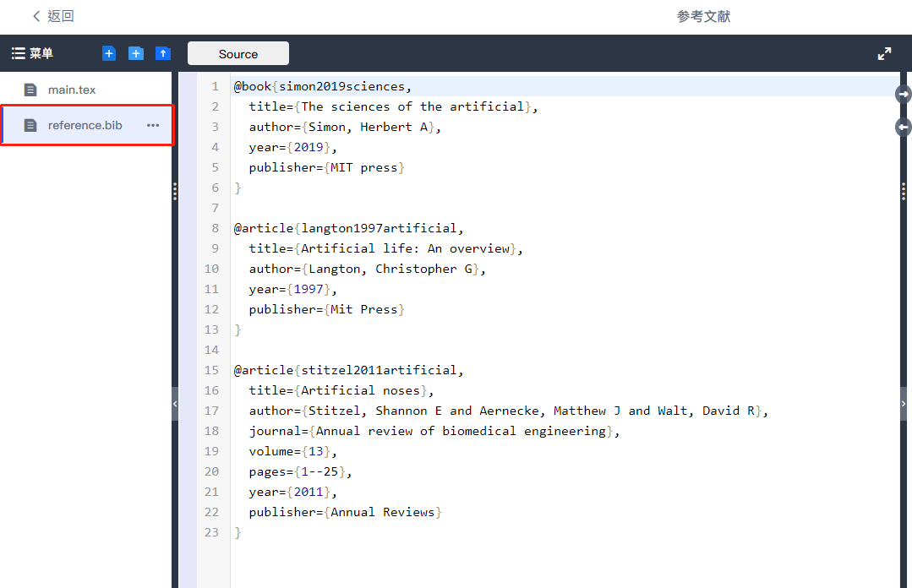Click the document icon beside main.tex

32,87
